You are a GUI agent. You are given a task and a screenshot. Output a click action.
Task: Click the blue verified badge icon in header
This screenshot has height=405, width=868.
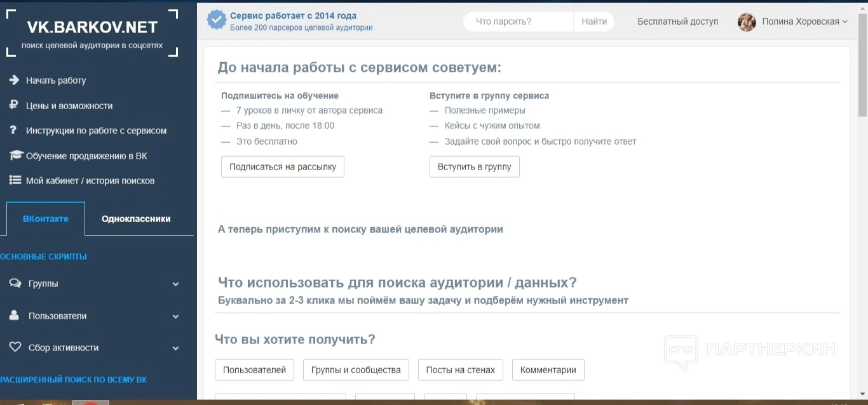(x=217, y=20)
